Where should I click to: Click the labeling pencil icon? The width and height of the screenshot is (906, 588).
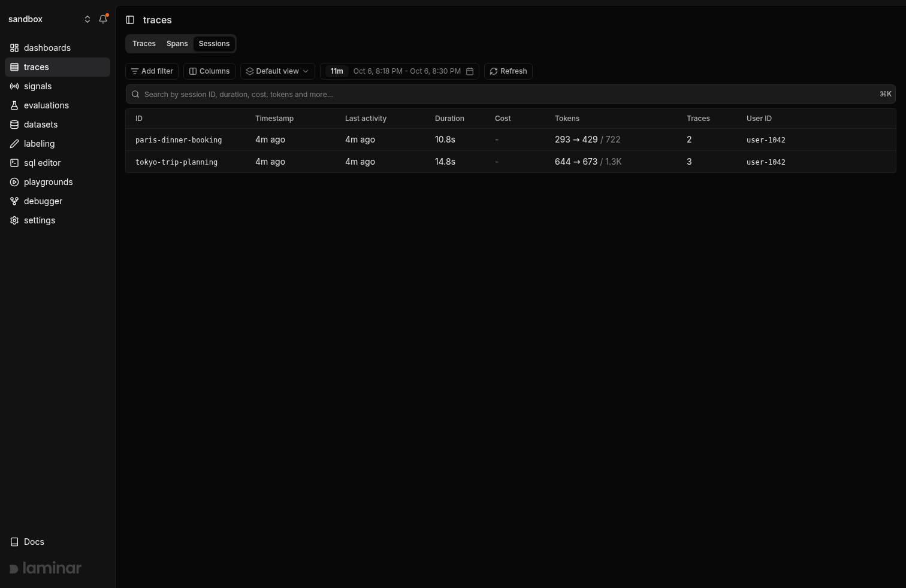(14, 144)
